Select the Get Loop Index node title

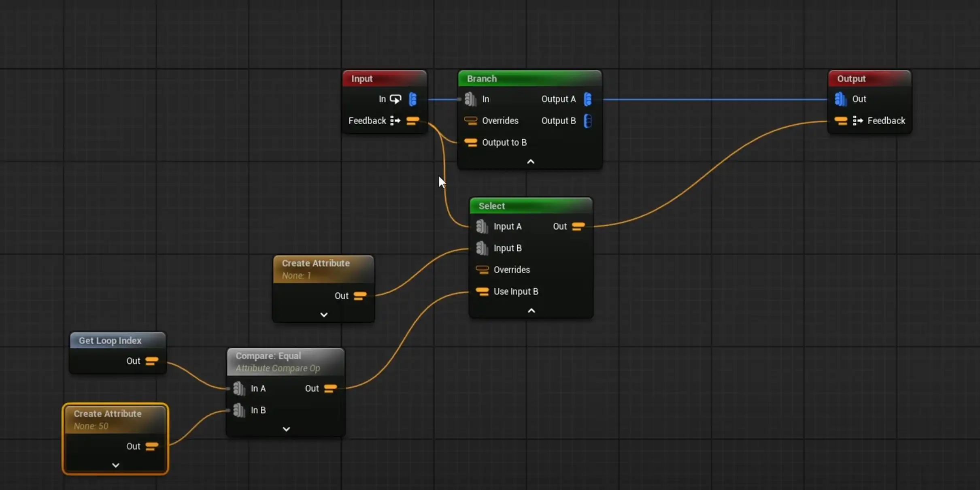pyautogui.click(x=110, y=341)
